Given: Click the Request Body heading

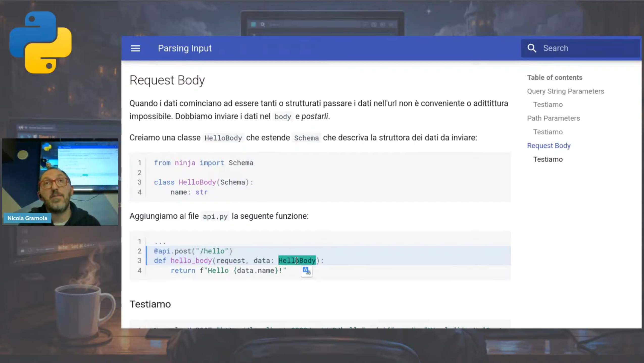Looking at the screenshot, I should [167, 80].
